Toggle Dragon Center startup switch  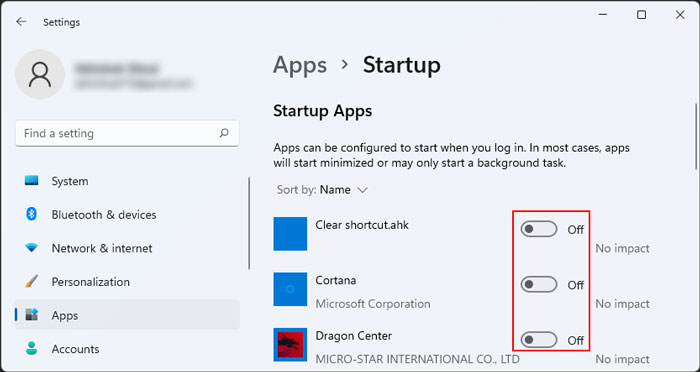[539, 340]
